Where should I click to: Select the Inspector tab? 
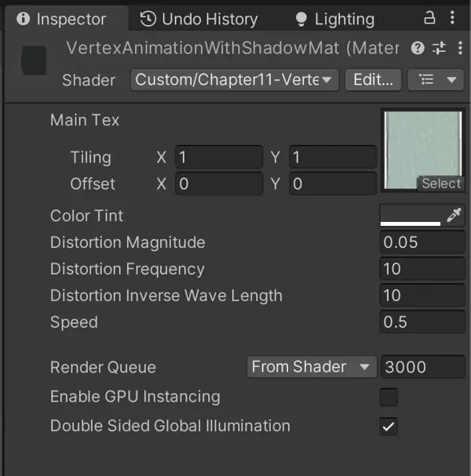[x=61, y=19]
